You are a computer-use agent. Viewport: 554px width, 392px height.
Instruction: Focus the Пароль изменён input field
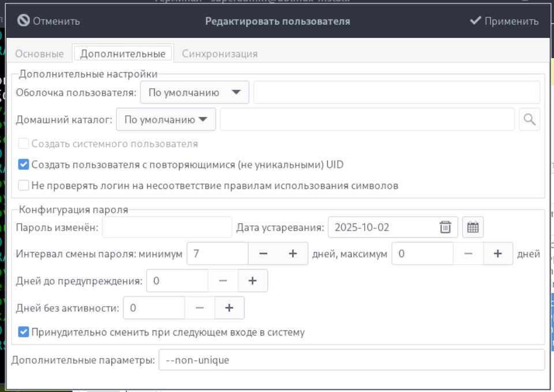[167, 227]
